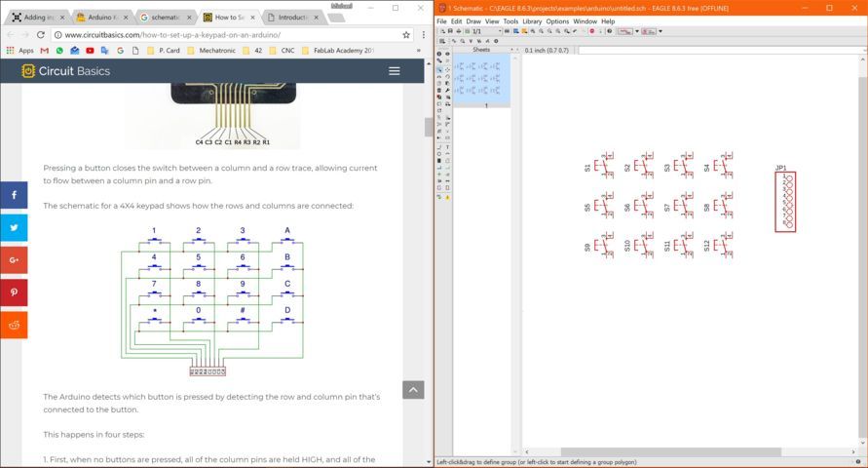868x468 pixels.
Task: Open the Tools menu in EAGLE
Action: click(510, 21)
